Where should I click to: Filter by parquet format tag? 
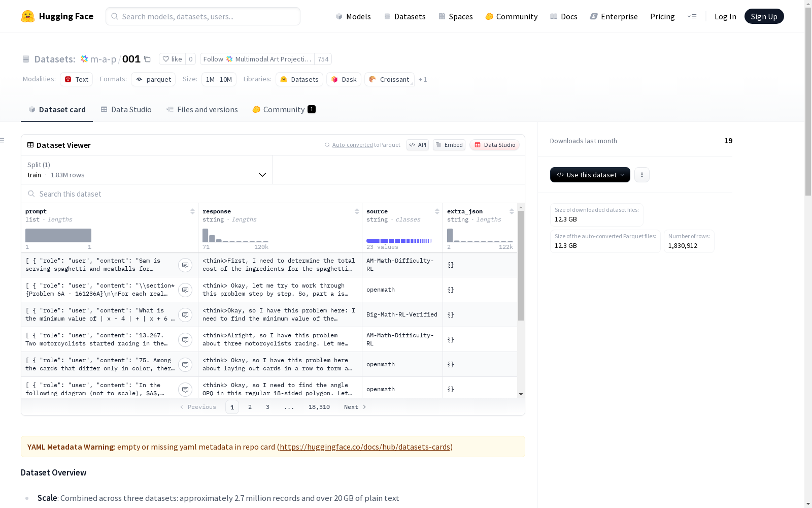pos(153,79)
